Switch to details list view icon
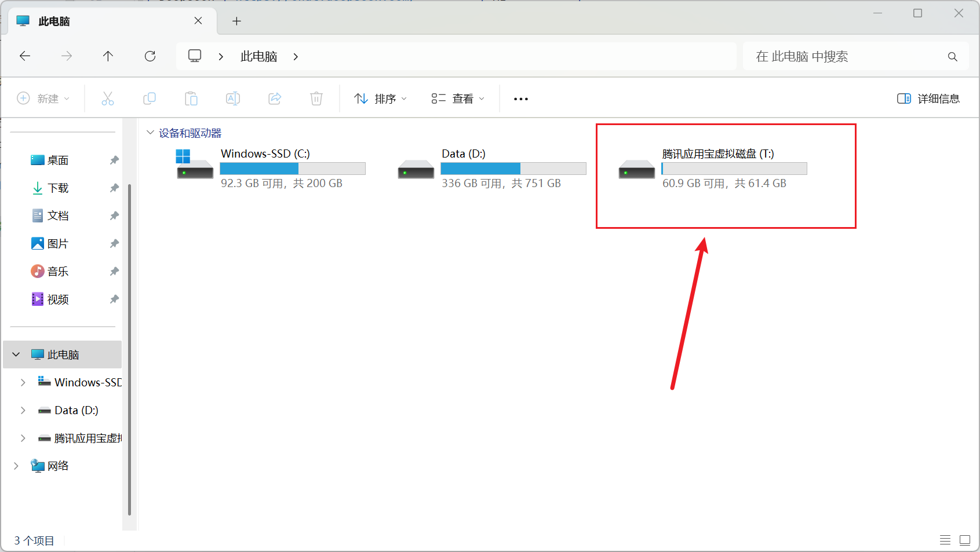Viewport: 980px width, 552px height. (945, 540)
